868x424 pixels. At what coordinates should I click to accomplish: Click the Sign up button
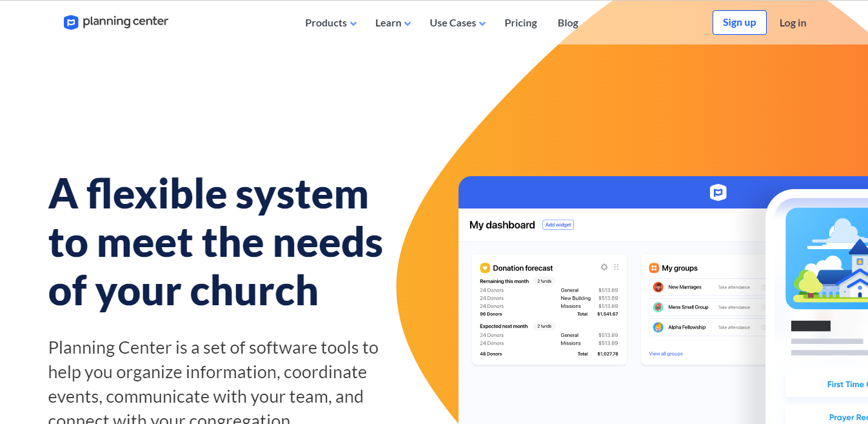(739, 23)
